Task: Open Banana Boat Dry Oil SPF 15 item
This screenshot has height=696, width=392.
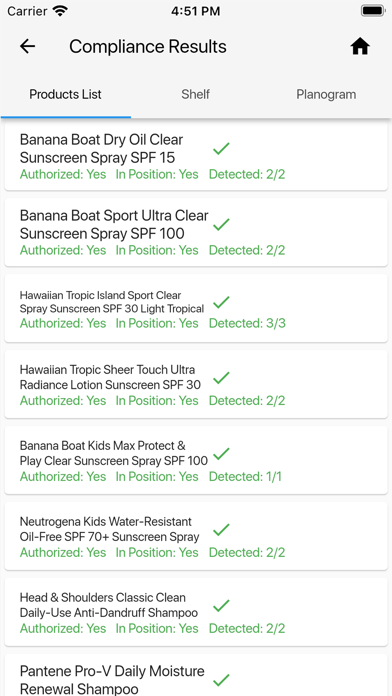Action: [x=196, y=157]
